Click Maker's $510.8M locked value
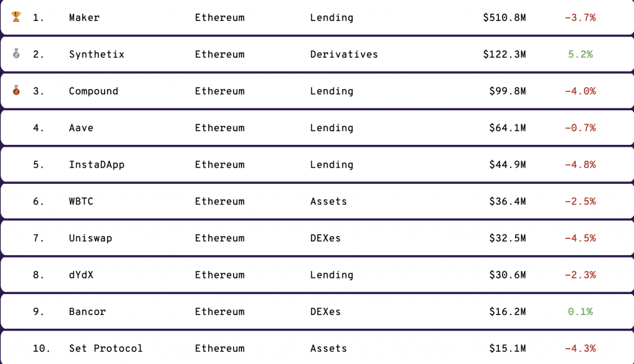 coord(504,17)
